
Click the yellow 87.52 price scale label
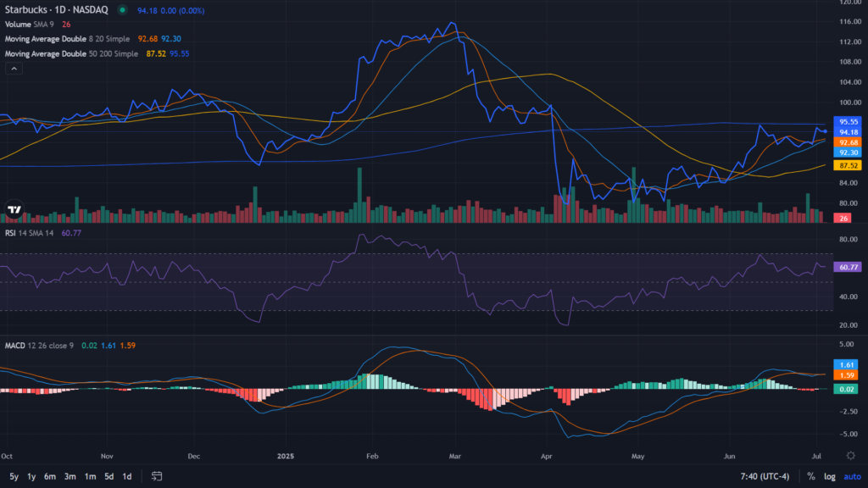(848, 165)
